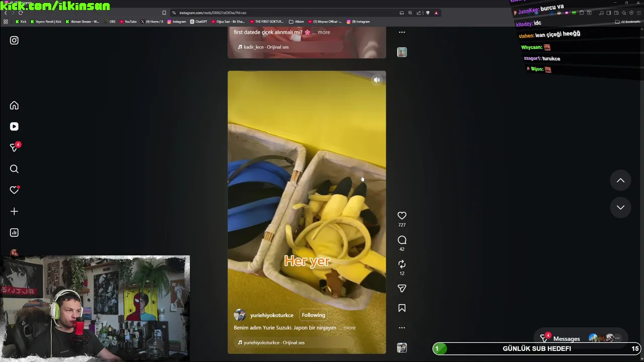Expand kadir_lece reel caption with more
The width and height of the screenshot is (644, 362).
(324, 32)
